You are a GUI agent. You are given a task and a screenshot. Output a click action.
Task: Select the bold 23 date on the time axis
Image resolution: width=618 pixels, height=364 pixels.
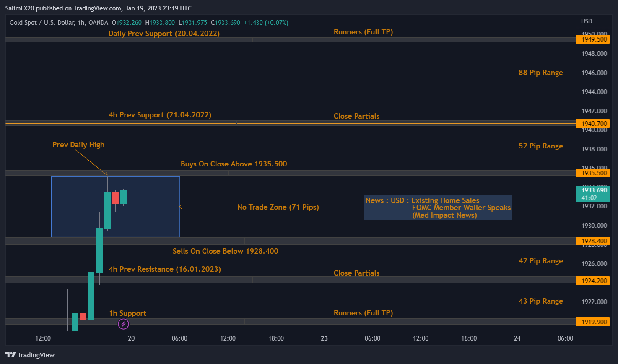coord(324,338)
